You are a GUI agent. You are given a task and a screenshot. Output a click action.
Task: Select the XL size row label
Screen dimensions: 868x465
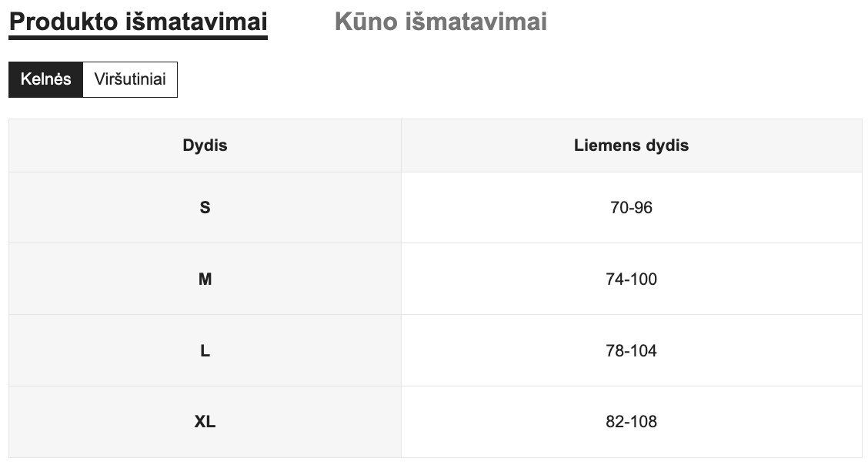205,422
